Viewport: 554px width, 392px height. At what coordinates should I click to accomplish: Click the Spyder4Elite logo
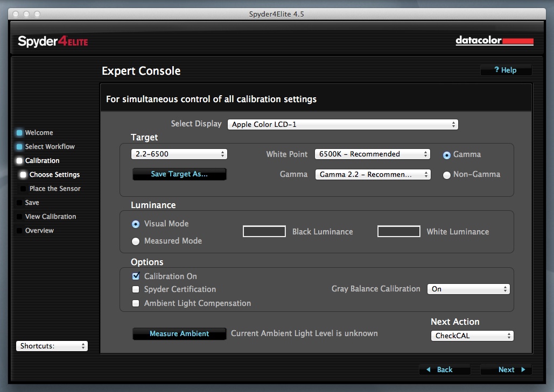pos(53,41)
